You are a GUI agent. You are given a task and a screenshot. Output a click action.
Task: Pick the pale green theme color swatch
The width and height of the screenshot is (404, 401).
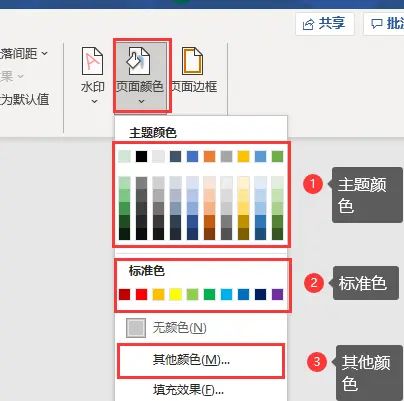(124, 156)
